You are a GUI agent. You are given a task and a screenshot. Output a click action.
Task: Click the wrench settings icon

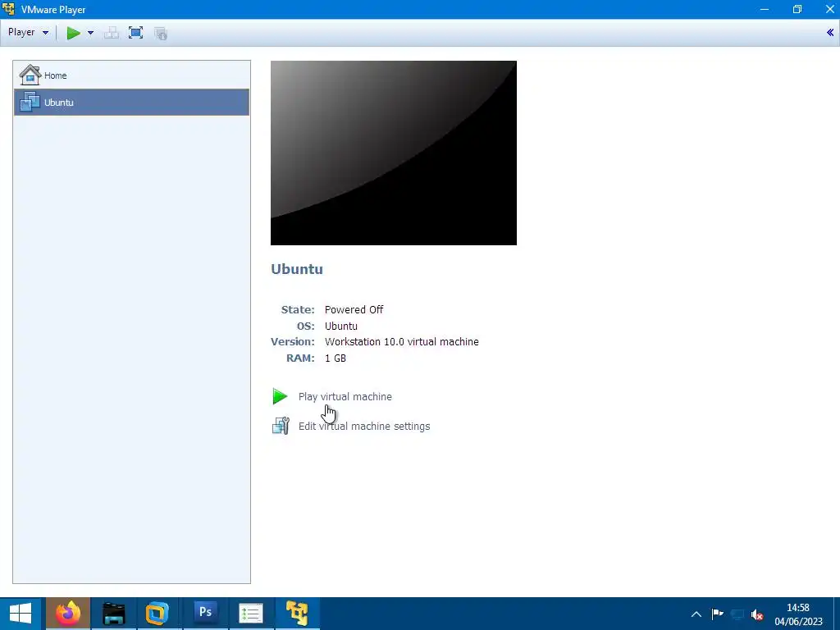pos(281,426)
